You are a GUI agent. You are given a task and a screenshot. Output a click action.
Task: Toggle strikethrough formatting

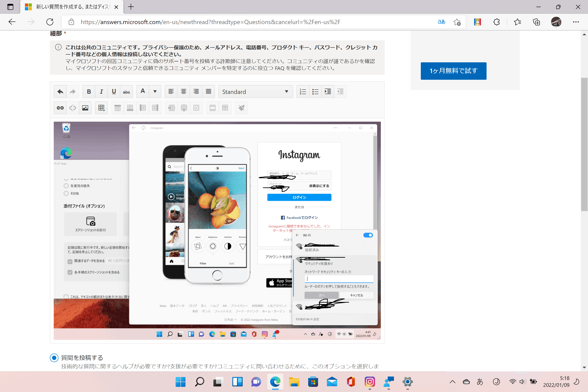pyautogui.click(x=126, y=92)
